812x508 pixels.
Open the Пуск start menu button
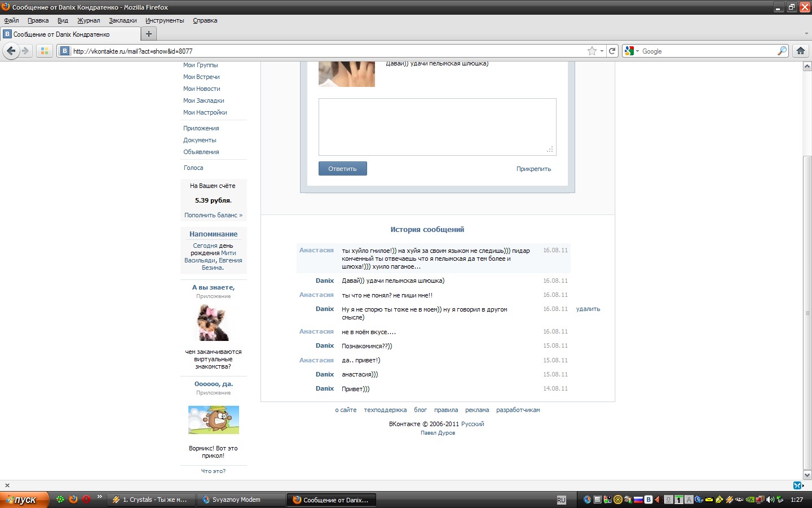pyautogui.click(x=24, y=500)
